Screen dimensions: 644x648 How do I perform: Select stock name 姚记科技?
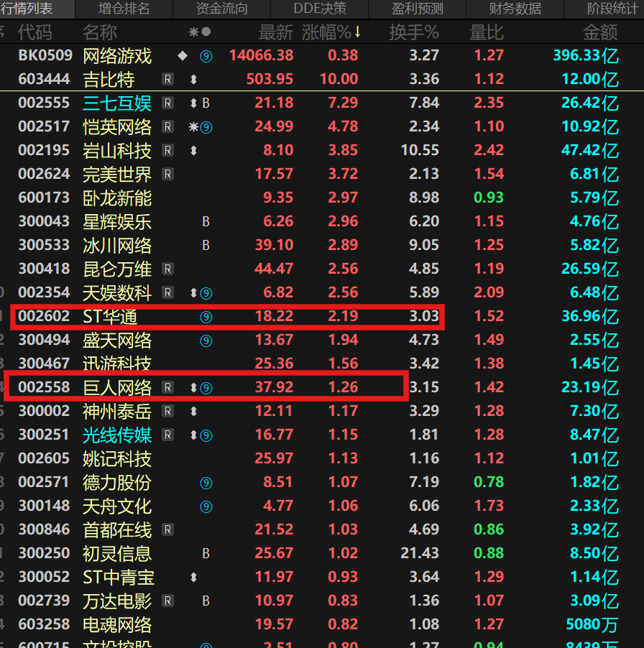point(117,459)
